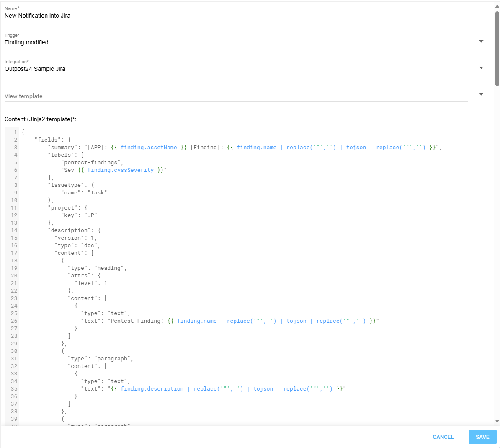Select the finding.description variable on line 35
Viewport: 500px width, 448px height.
tap(152, 388)
